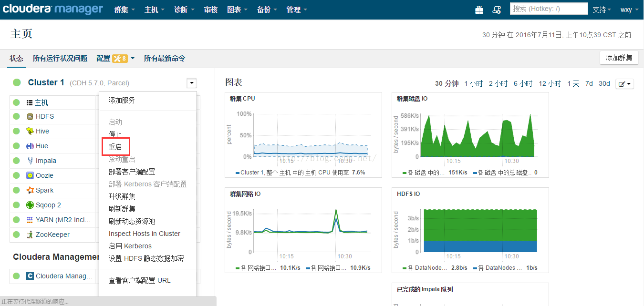Click the HDFS green status dot

pyautogui.click(x=16, y=116)
